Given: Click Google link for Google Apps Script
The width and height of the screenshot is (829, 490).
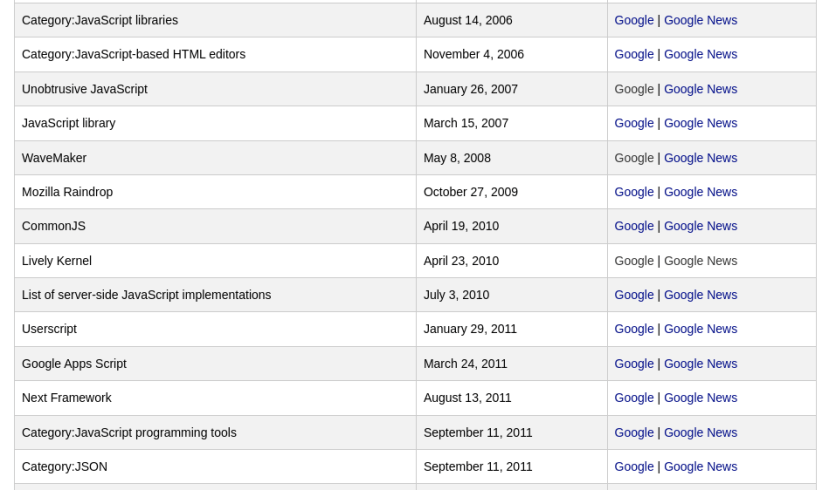Looking at the screenshot, I should click(634, 364).
